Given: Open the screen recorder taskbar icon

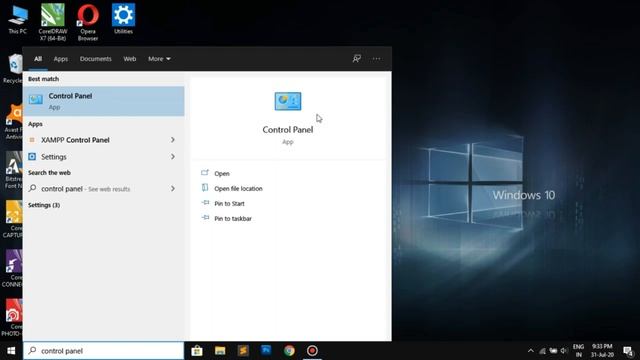Looking at the screenshot, I should coord(312,351).
